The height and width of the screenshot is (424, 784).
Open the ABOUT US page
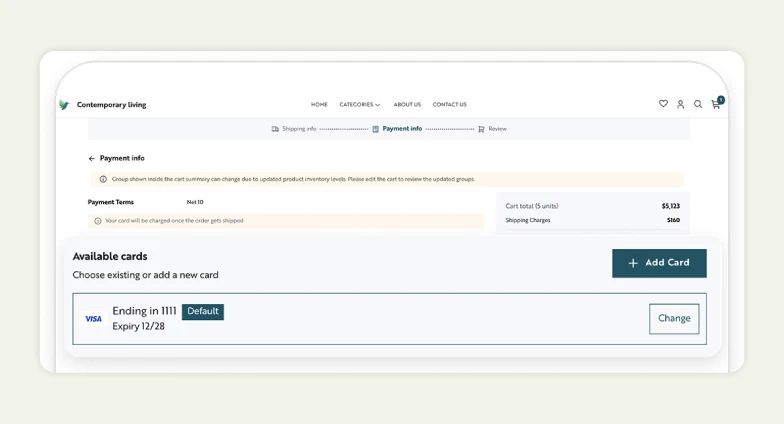coord(407,104)
